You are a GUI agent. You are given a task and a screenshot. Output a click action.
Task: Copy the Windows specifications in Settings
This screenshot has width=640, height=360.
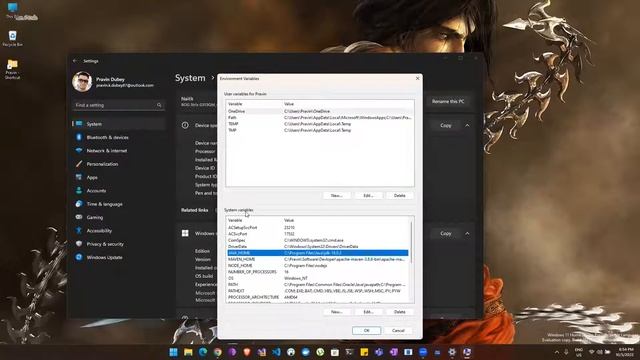(446, 233)
